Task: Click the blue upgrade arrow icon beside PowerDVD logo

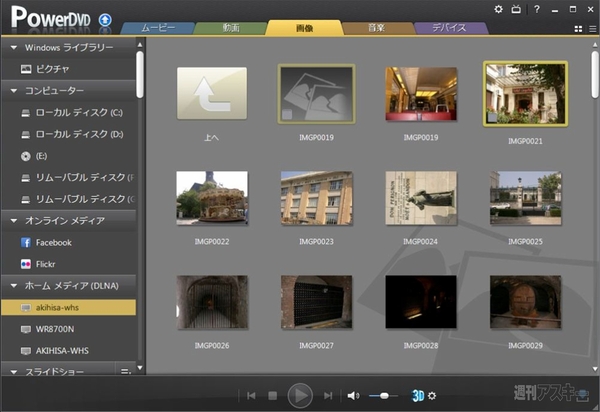Action: pos(105,20)
